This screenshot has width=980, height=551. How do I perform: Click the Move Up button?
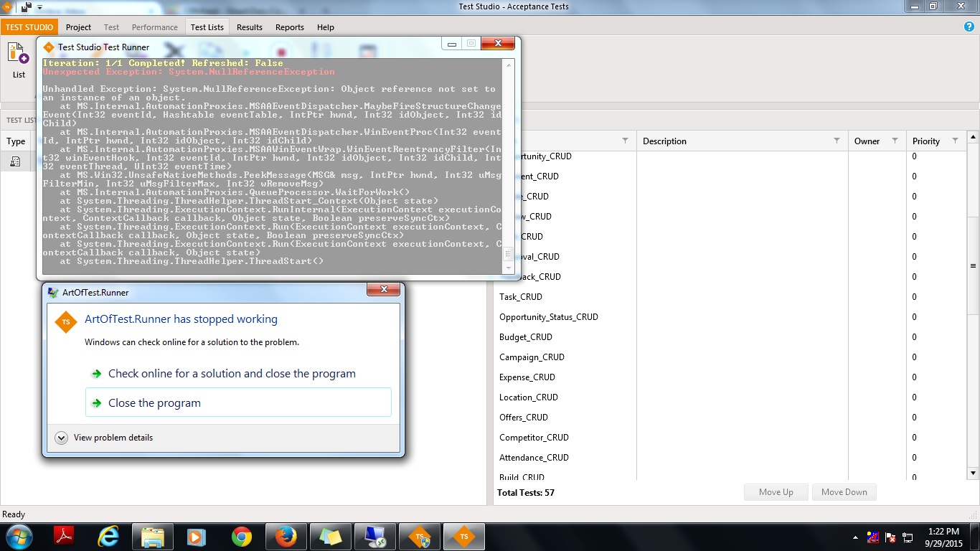(x=776, y=492)
